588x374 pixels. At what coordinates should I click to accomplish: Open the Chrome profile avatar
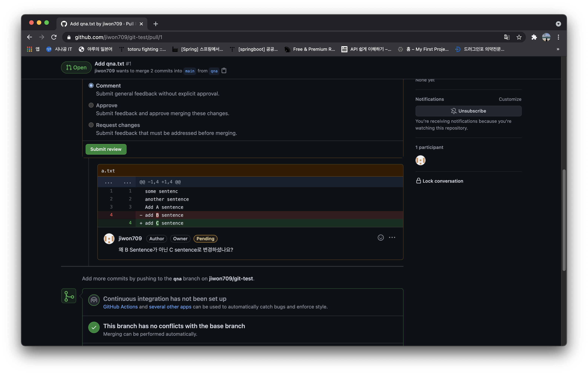pyautogui.click(x=546, y=37)
